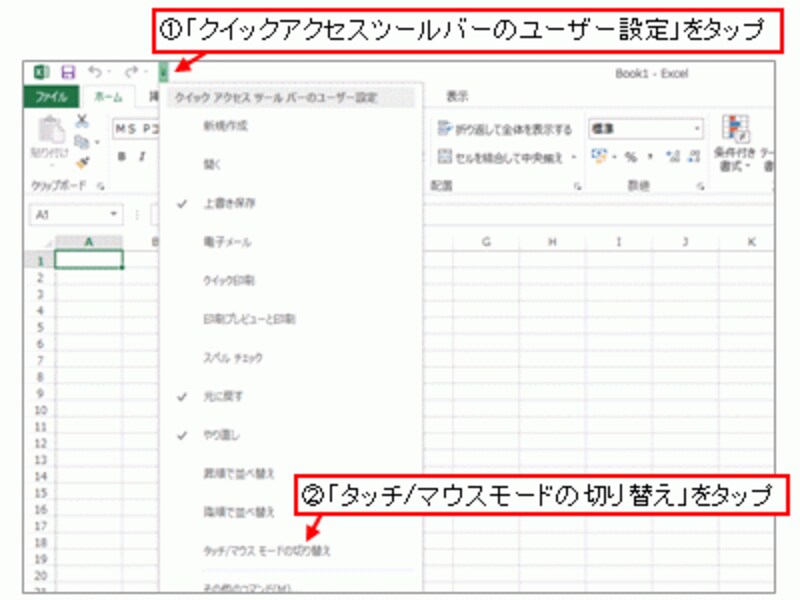Click the Decrease Decimal icon
Viewport: 800px width, 600px height.
[x=694, y=157]
